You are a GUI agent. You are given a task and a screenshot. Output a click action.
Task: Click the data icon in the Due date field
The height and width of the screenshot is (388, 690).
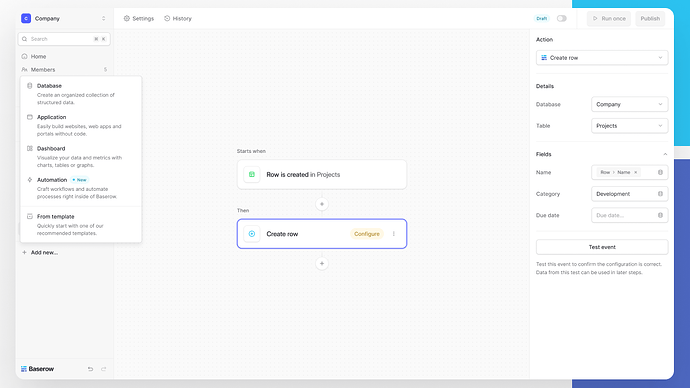point(660,216)
